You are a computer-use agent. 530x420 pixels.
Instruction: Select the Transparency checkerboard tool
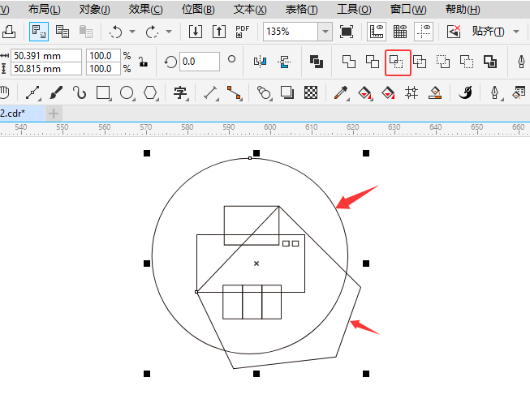[x=311, y=92]
